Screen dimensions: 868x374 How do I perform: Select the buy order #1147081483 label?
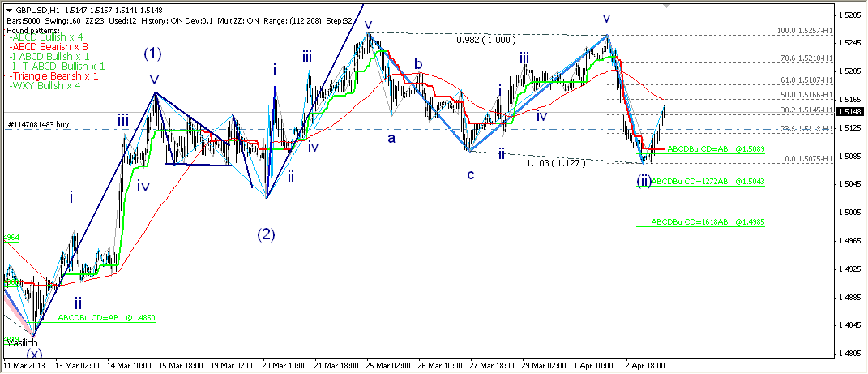(40, 124)
